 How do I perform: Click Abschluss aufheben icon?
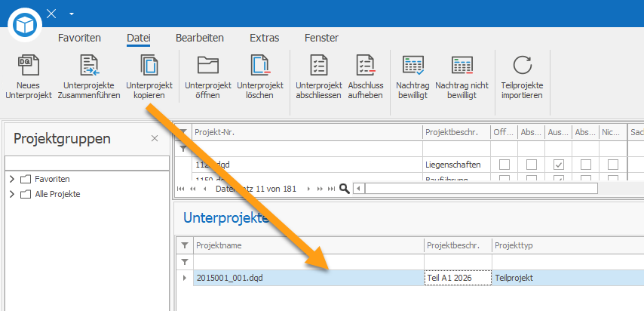[x=366, y=66]
